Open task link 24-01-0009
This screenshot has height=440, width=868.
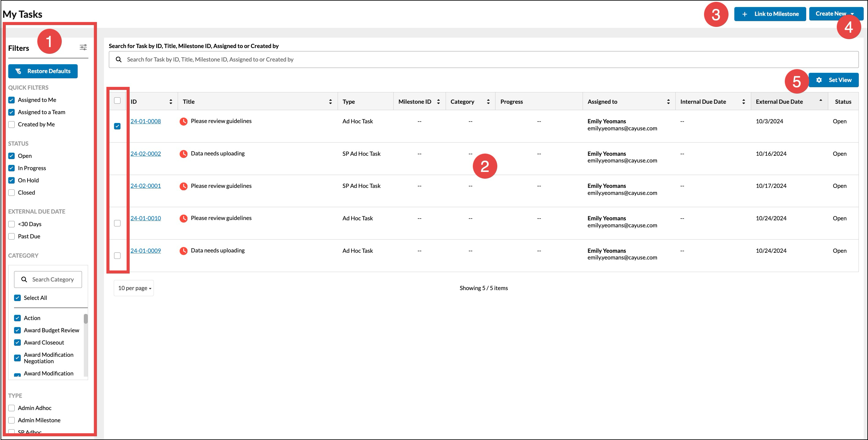(x=146, y=251)
